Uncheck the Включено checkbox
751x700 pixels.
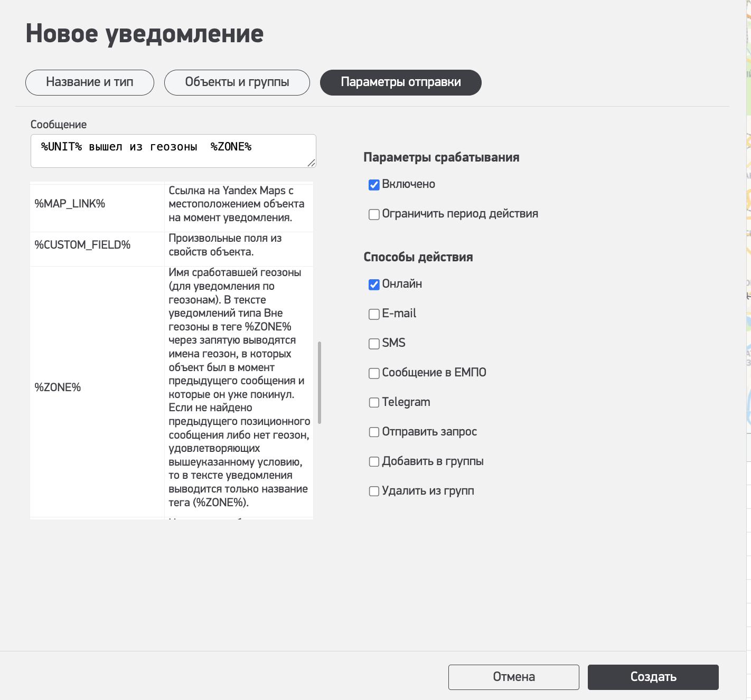[x=374, y=185]
